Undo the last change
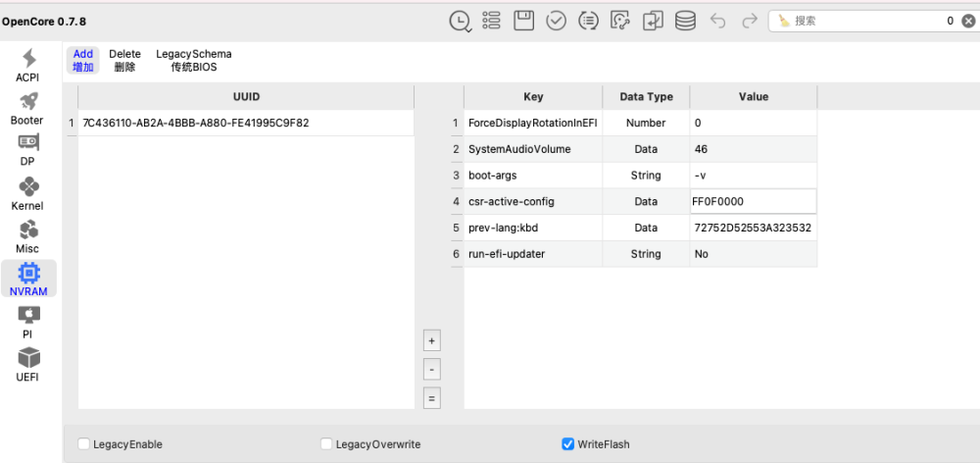 pos(718,22)
